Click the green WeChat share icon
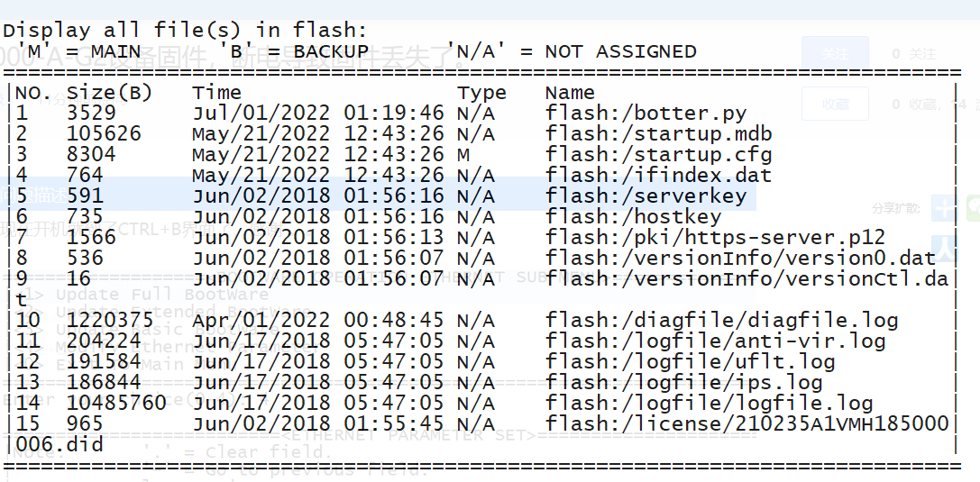Viewport: 980px width, 482px height. (x=972, y=207)
